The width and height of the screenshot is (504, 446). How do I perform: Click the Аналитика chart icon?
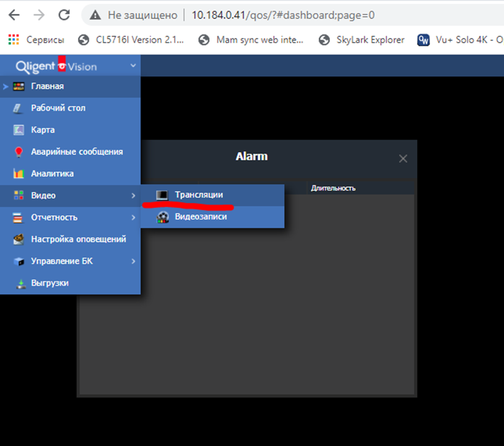coord(19,173)
